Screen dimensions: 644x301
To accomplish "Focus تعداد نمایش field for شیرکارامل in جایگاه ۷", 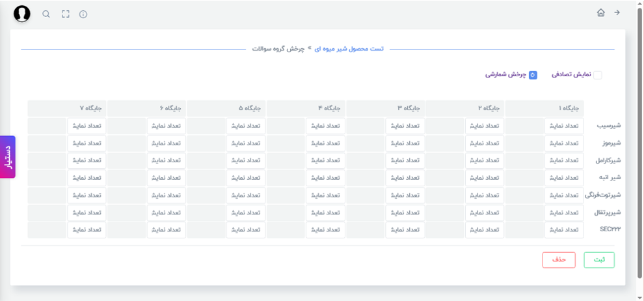I will pos(87,160).
